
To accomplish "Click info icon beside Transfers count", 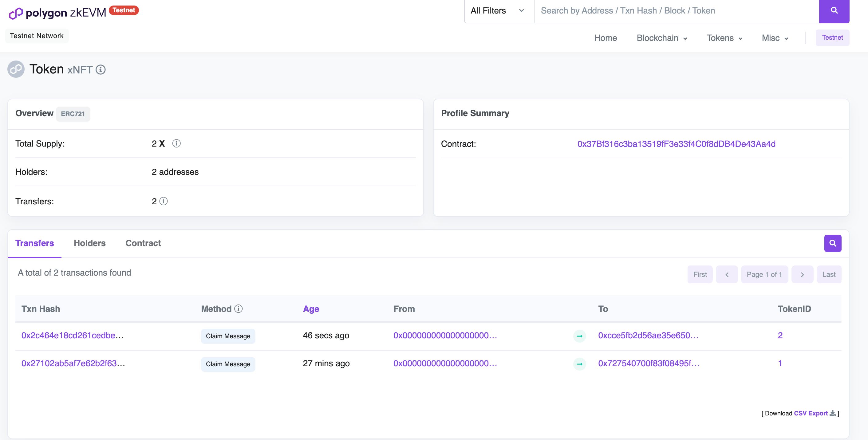I will pyautogui.click(x=164, y=201).
